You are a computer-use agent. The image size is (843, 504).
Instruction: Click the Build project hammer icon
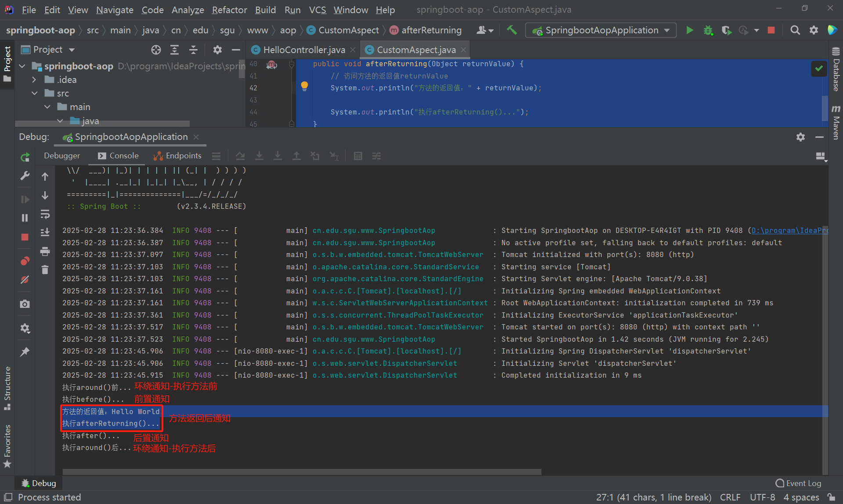click(512, 30)
